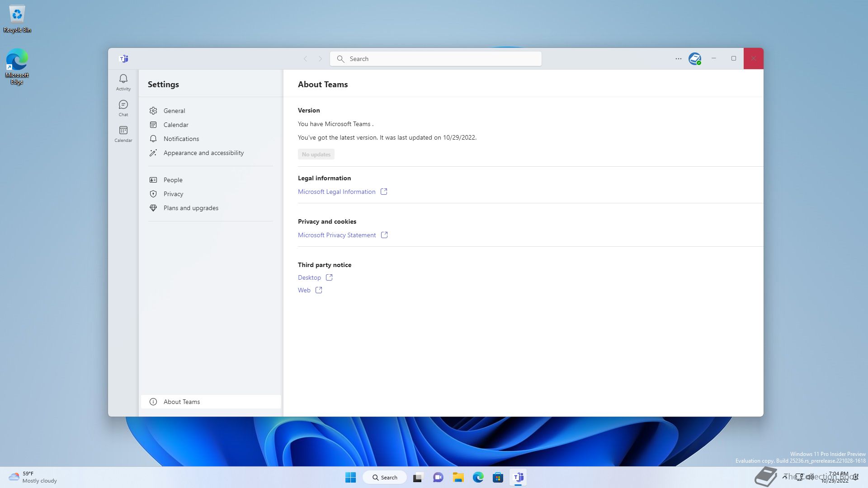Click external-link icon beside Legal Information

[x=384, y=192]
